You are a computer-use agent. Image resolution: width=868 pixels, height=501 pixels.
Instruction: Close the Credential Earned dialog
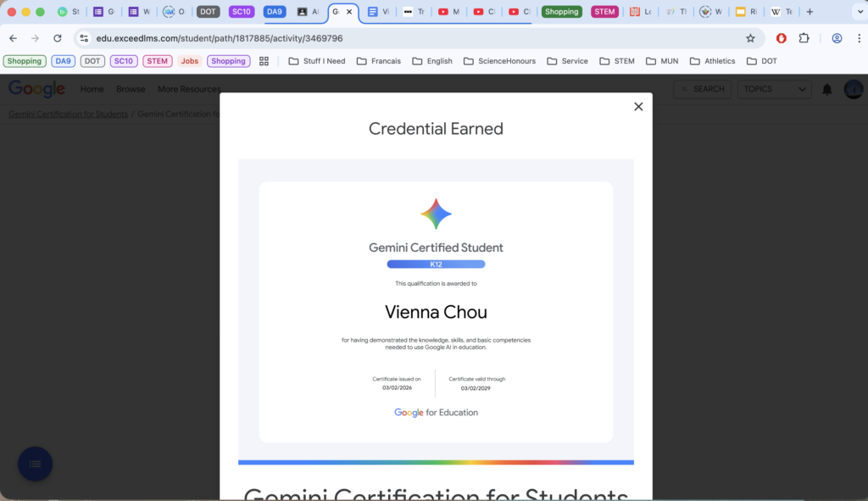point(638,106)
